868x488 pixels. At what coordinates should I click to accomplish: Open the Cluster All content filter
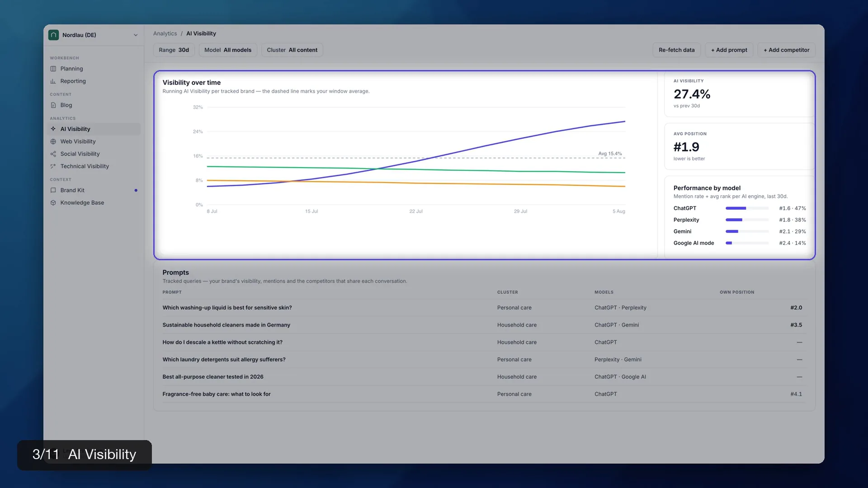pyautogui.click(x=292, y=50)
